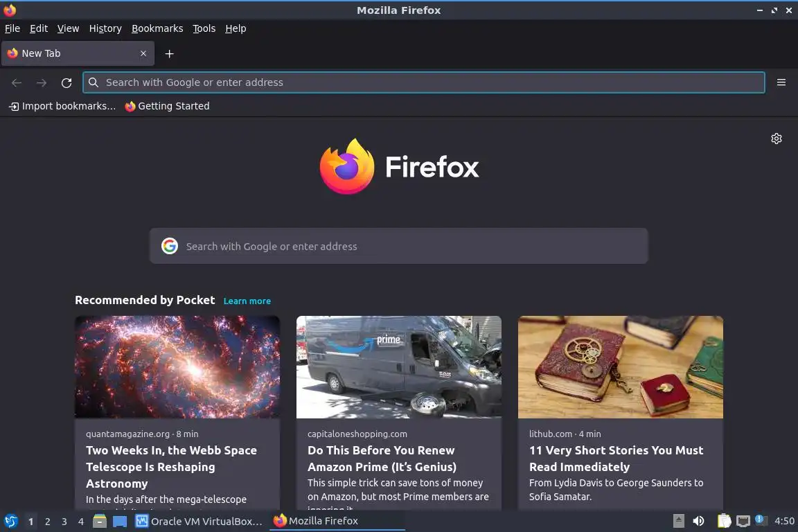This screenshot has width=798, height=532.
Task: Go forward with the forward arrow
Action: 42,82
